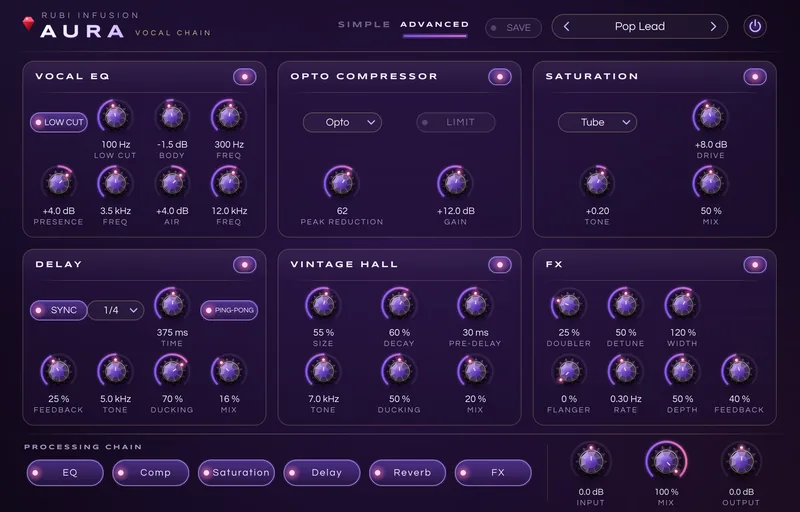The image size is (800, 512).
Task: Click the FX DETUNE knob
Action: (x=626, y=304)
